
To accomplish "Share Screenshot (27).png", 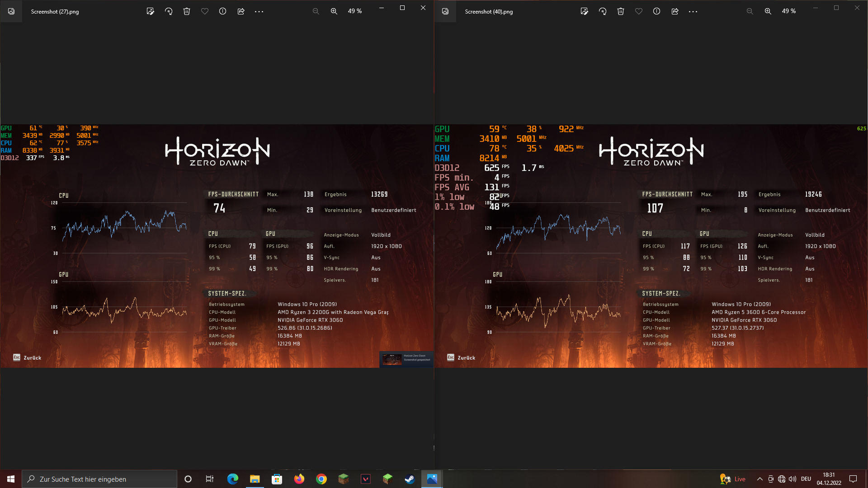I will click(241, 11).
